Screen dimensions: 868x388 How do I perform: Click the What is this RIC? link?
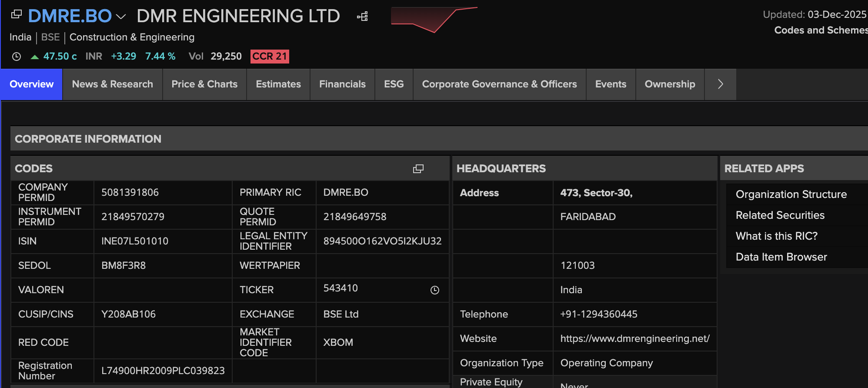coord(777,236)
